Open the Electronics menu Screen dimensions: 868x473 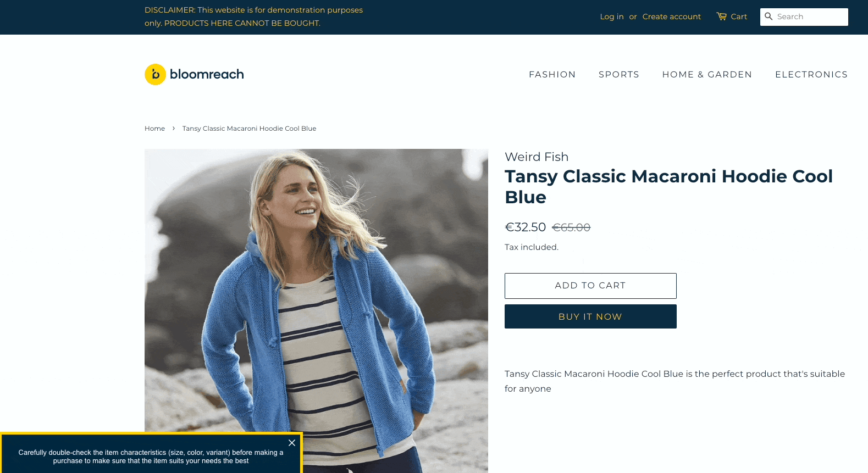coord(811,74)
